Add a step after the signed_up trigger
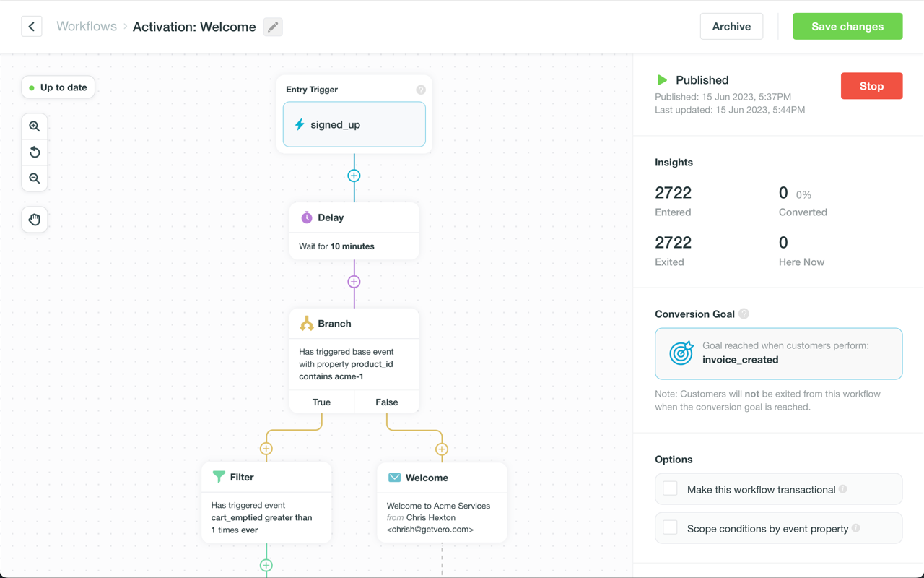 (354, 176)
